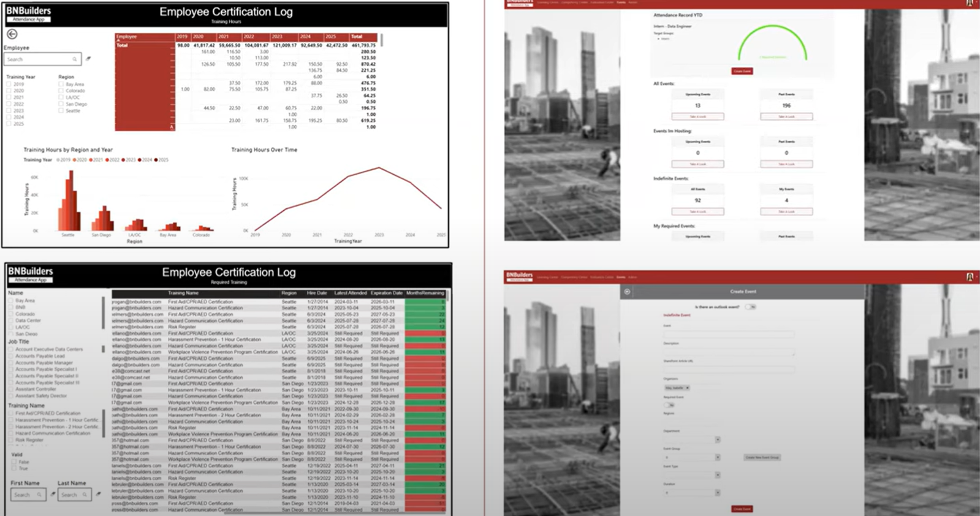This screenshot has height=516, width=980.
Task: Click the eraser icon beside Last Name search
Action: point(99,494)
